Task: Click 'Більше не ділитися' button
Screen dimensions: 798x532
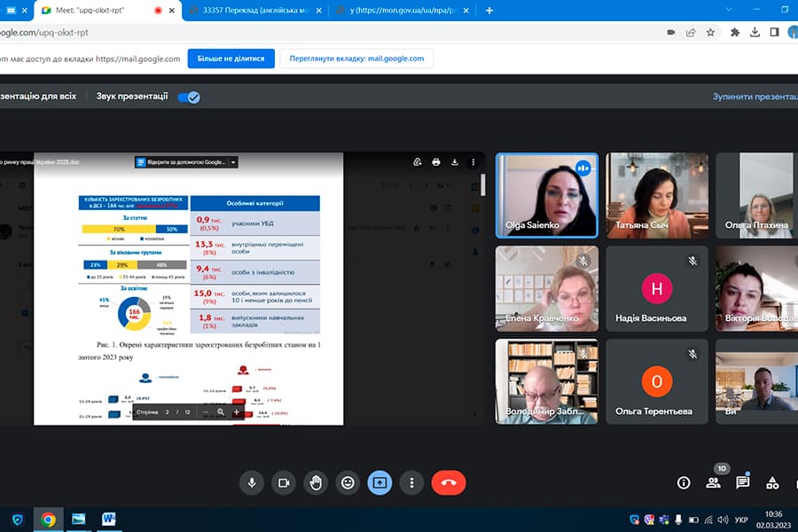Action: click(x=231, y=59)
